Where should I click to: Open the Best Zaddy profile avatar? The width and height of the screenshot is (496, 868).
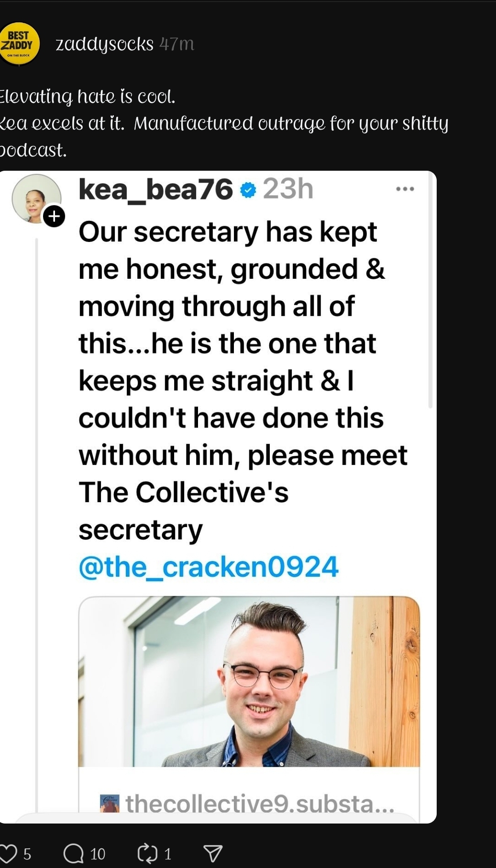[19, 44]
